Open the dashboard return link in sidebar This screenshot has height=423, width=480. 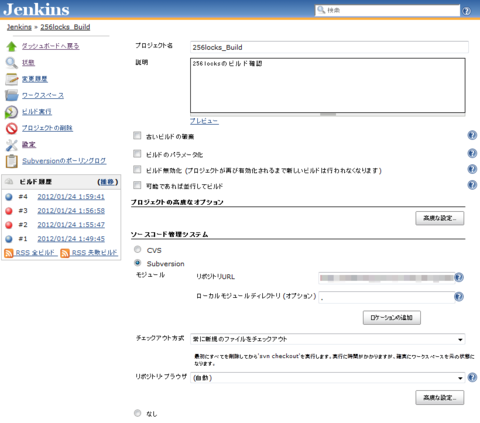(x=51, y=46)
